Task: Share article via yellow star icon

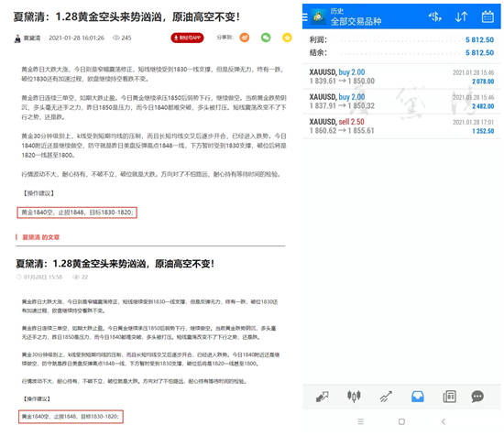Action: [287, 38]
